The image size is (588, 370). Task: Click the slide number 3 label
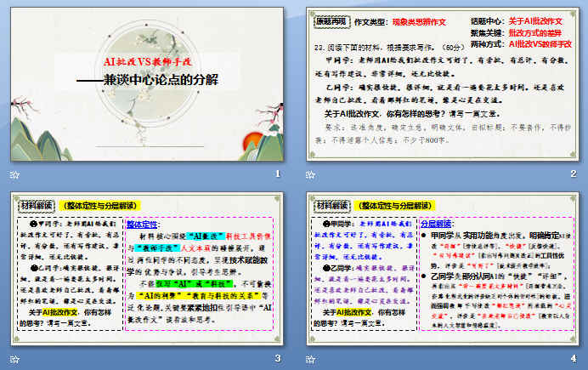coord(277,358)
